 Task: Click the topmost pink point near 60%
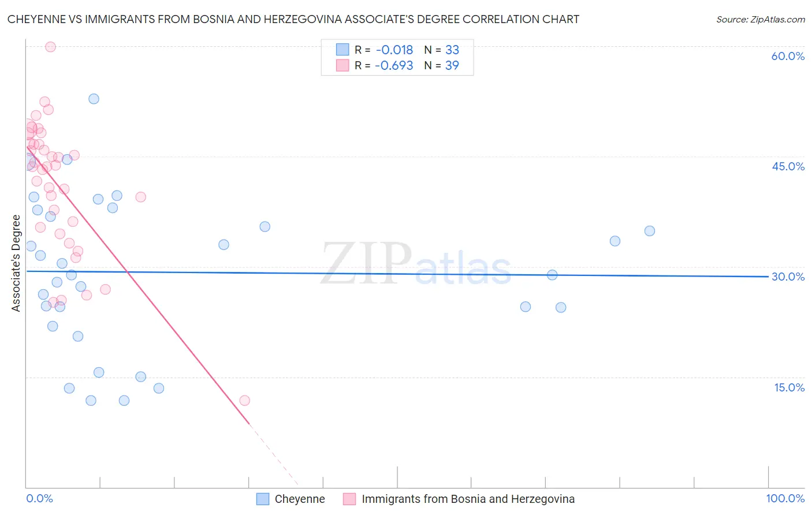(x=50, y=47)
